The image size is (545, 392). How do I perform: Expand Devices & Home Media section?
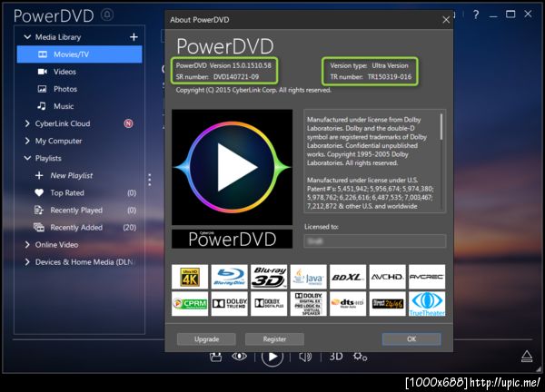[27, 262]
